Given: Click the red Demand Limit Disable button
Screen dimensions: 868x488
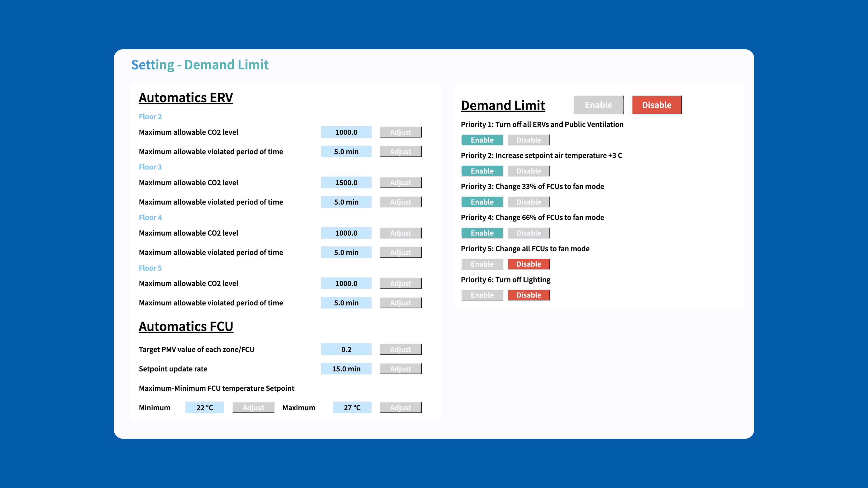Looking at the screenshot, I should tap(656, 105).
